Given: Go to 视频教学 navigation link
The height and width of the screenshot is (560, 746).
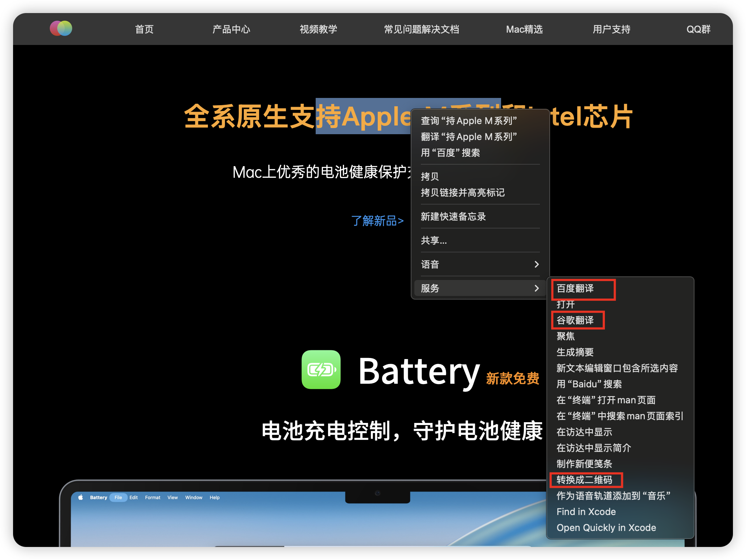Looking at the screenshot, I should [318, 29].
